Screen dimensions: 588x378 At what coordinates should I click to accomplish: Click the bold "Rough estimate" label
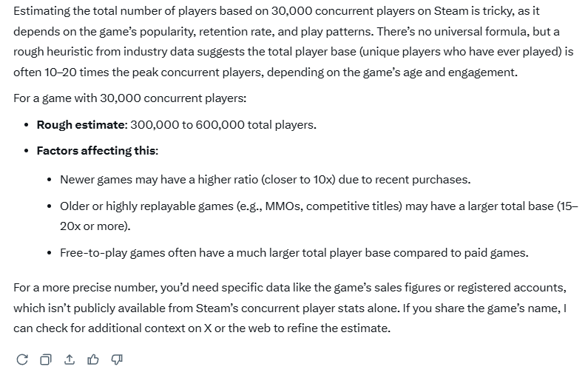pyautogui.click(x=81, y=124)
